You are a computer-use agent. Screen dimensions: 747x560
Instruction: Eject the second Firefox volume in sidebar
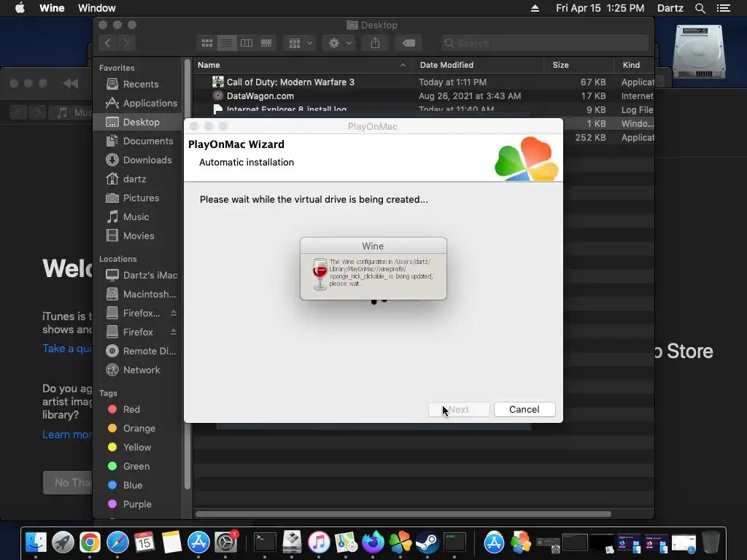pos(174,332)
